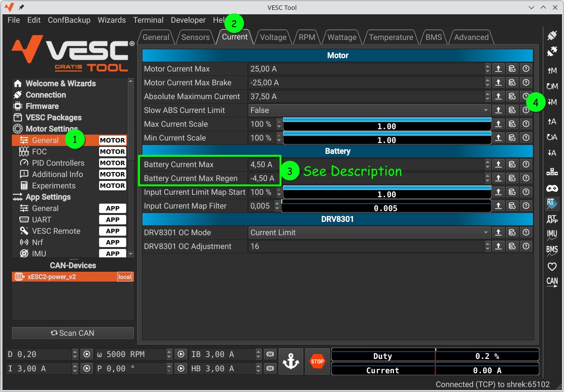
Task: Adjust Absolute Maximum Current spinner arrows
Action: point(488,96)
